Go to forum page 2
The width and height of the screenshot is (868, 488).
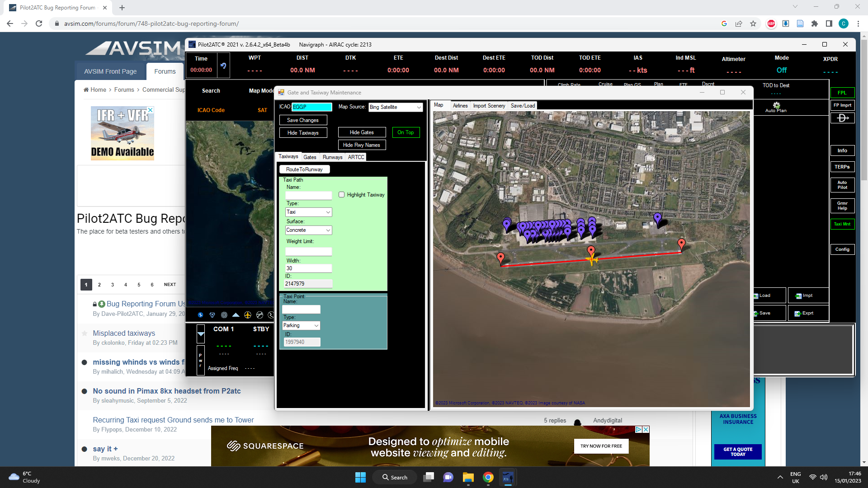coord(99,285)
